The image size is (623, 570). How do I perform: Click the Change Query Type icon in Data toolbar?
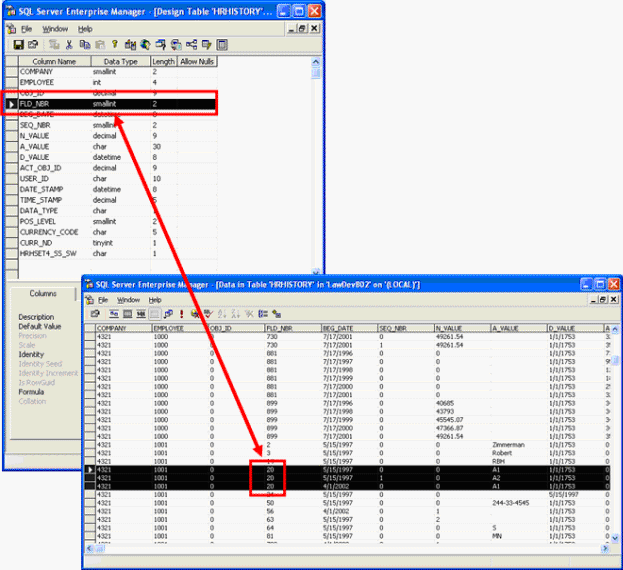click(x=168, y=314)
